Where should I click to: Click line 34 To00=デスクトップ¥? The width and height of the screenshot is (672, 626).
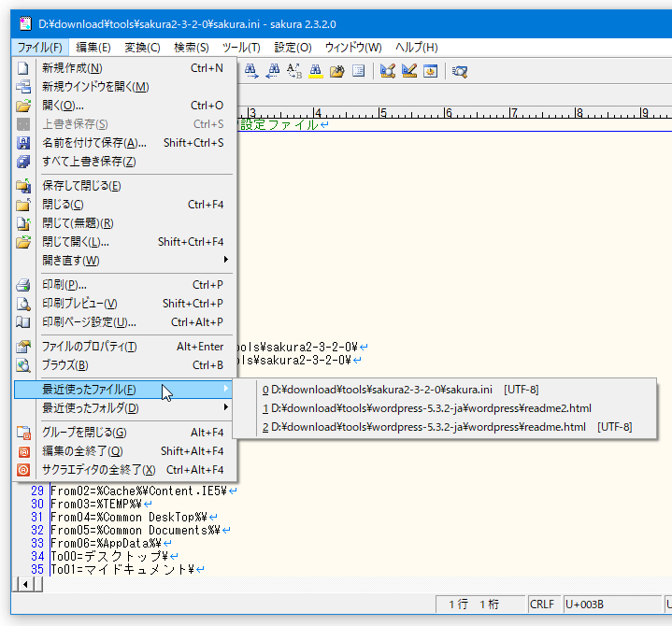pos(109,557)
